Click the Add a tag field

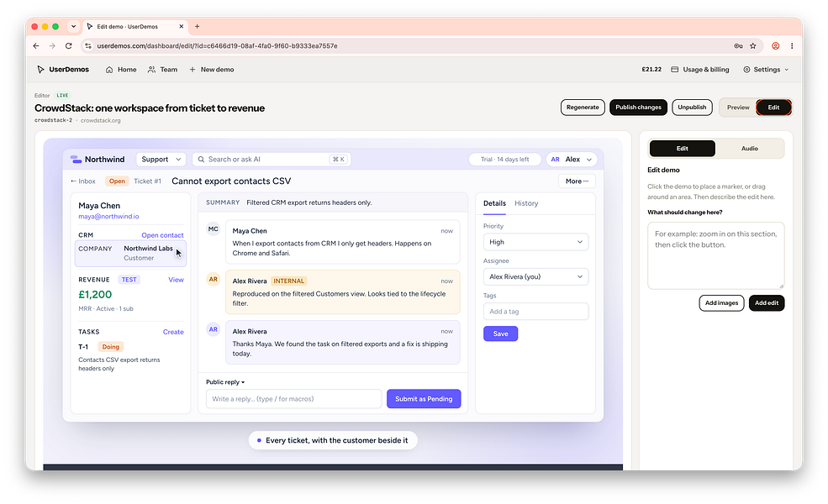click(x=535, y=312)
